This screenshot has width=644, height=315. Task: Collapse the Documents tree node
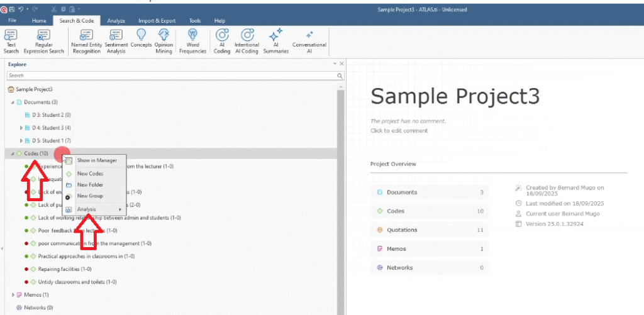13,102
